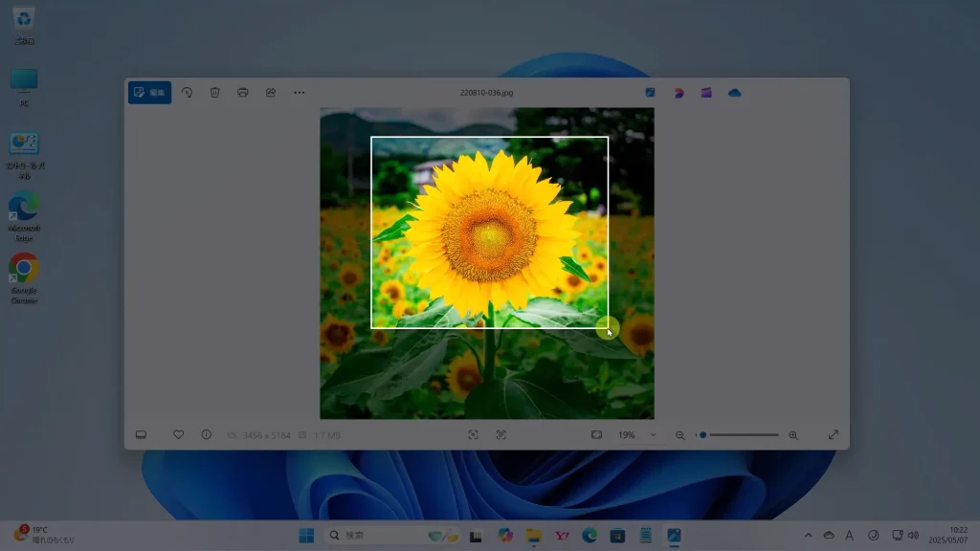Open the Windows Start menu
Viewport: 980px width, 551px height.
[306, 536]
